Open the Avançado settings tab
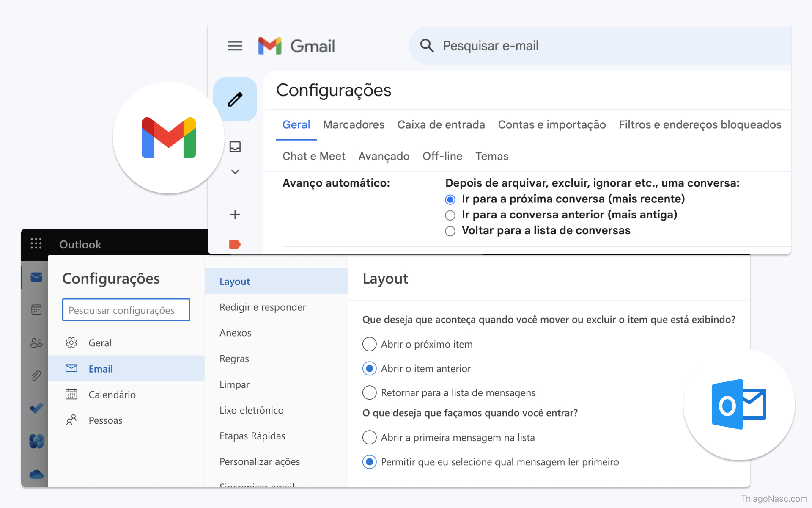The height and width of the screenshot is (508, 812). (x=384, y=156)
